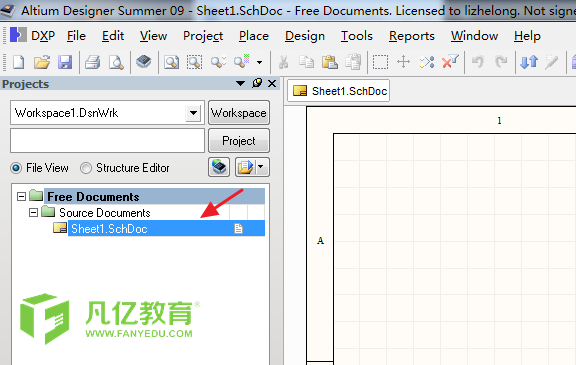Undo the last action
Image resolution: width=576 pixels, height=365 pixels.
(x=478, y=62)
